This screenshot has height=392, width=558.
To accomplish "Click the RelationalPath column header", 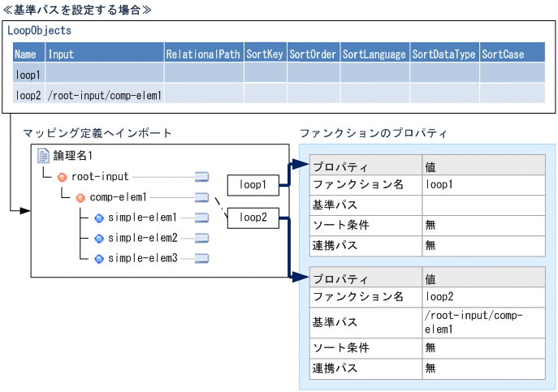I will [203, 54].
